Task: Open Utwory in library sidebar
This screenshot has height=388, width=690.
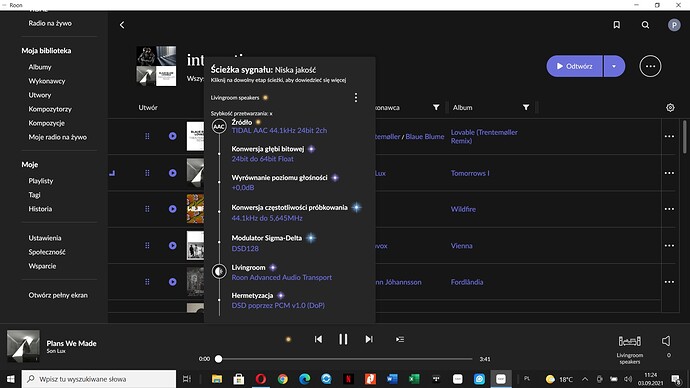Action: 40,95
